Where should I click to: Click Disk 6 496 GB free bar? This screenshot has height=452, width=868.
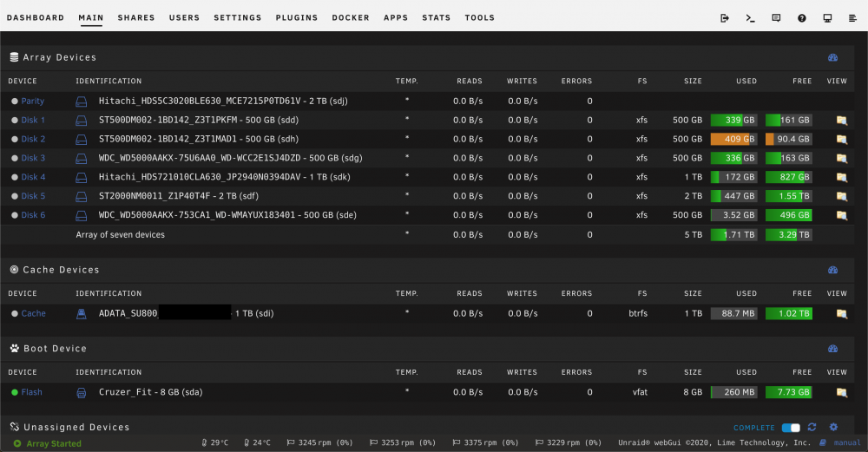(x=789, y=215)
